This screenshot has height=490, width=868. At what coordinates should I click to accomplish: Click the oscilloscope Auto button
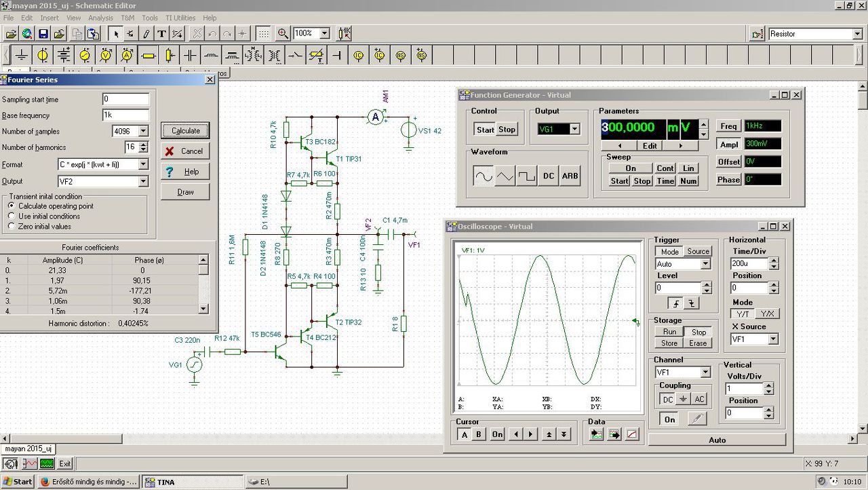tap(717, 440)
